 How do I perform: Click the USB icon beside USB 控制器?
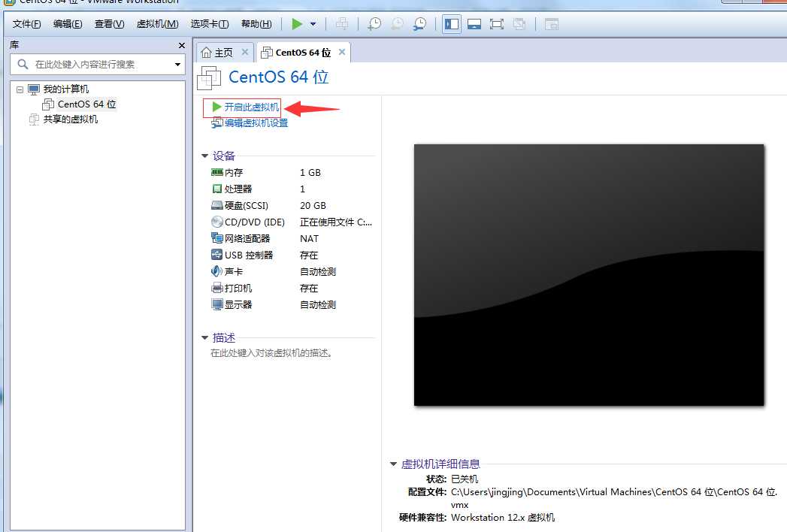(x=216, y=255)
